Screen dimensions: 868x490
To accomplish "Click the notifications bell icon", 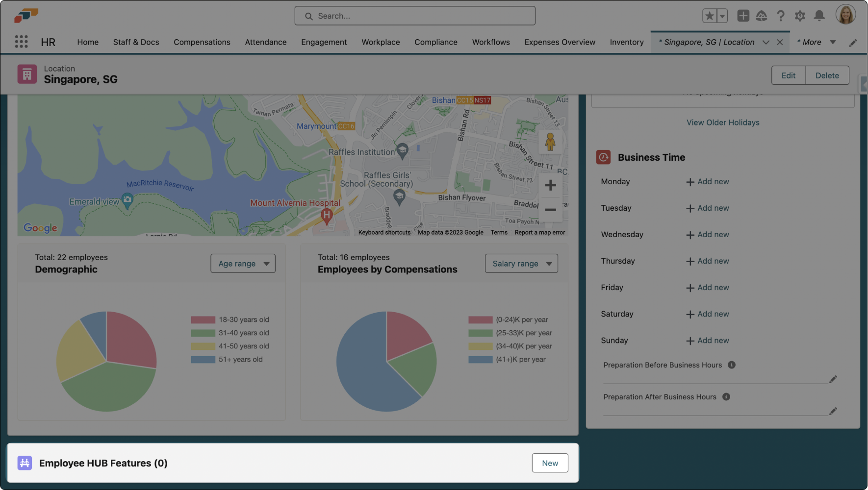I will [x=818, y=16].
